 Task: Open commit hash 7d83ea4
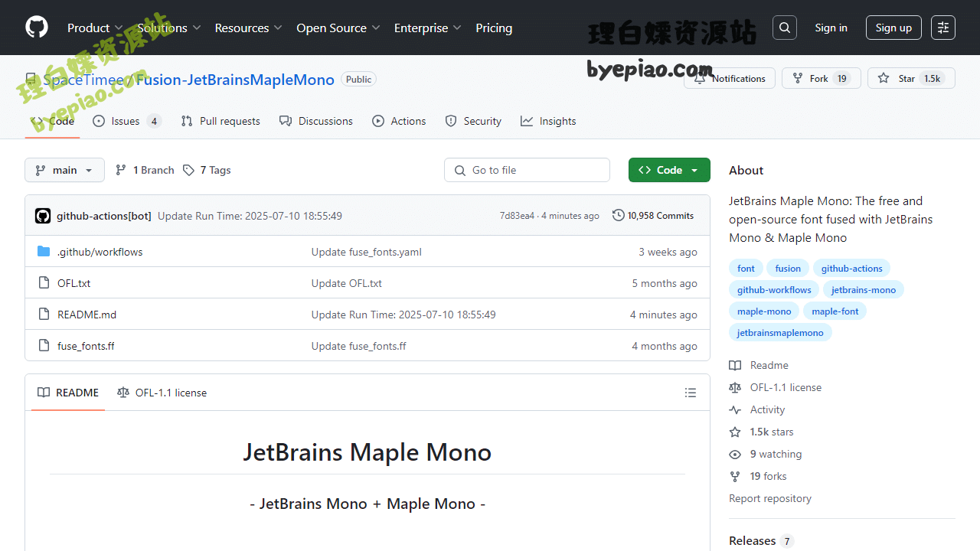click(x=517, y=216)
